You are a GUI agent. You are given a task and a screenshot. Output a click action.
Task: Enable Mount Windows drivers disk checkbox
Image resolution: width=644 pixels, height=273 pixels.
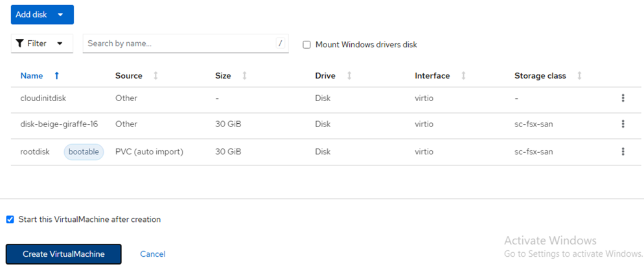[306, 45]
